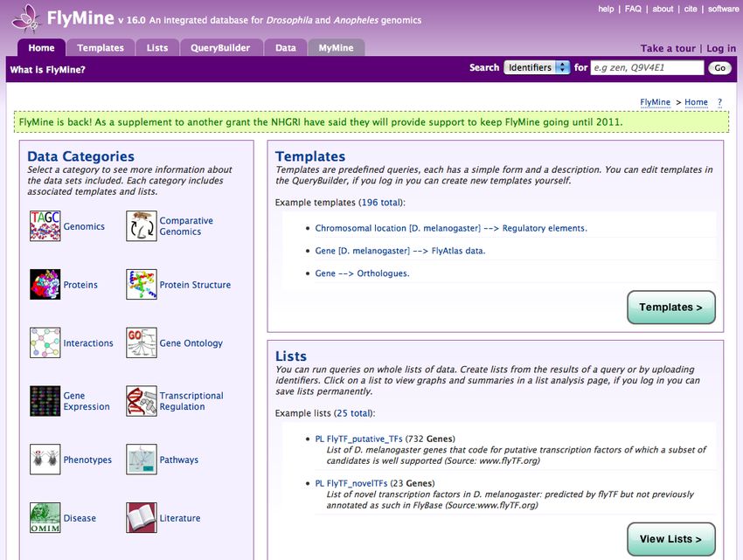Open the cite link
This screenshot has width=743, height=560.
(x=691, y=9)
